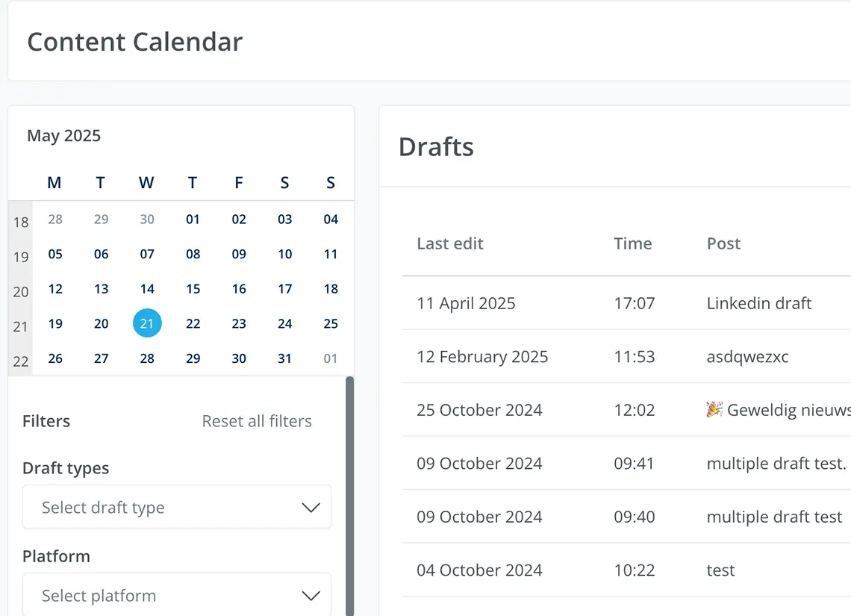Click the May 2025 month header
The width and height of the screenshot is (851, 616).
(64, 136)
